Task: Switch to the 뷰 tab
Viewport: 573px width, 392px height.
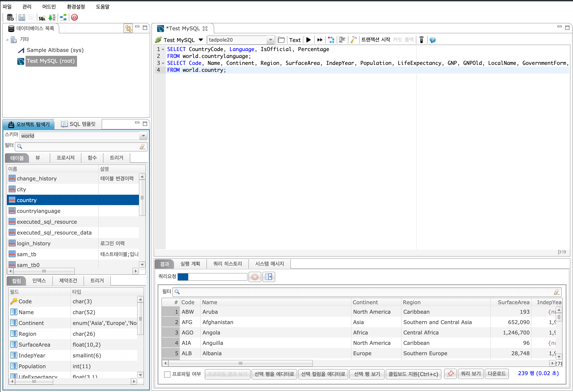Action: pos(38,158)
